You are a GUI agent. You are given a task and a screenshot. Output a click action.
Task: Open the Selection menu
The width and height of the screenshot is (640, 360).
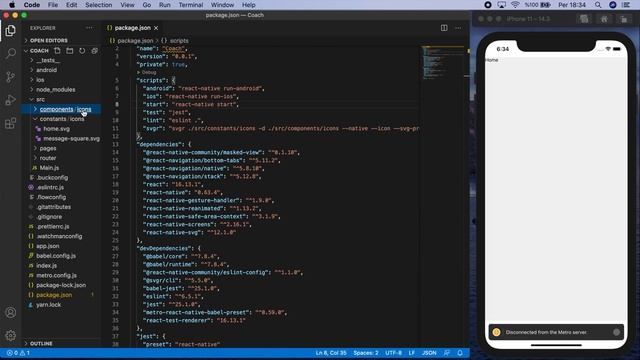pos(98,5)
